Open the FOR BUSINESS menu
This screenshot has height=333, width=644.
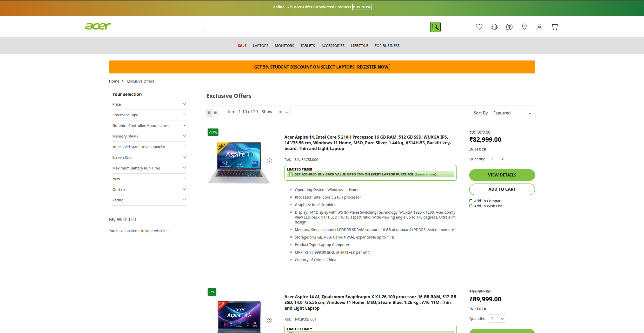387,46
